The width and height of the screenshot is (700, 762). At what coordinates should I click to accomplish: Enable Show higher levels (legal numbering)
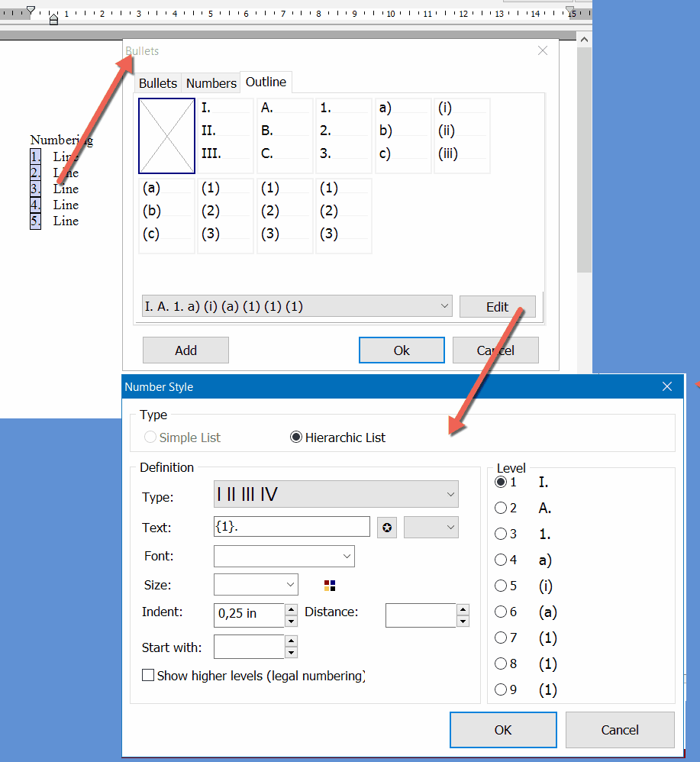click(x=149, y=676)
